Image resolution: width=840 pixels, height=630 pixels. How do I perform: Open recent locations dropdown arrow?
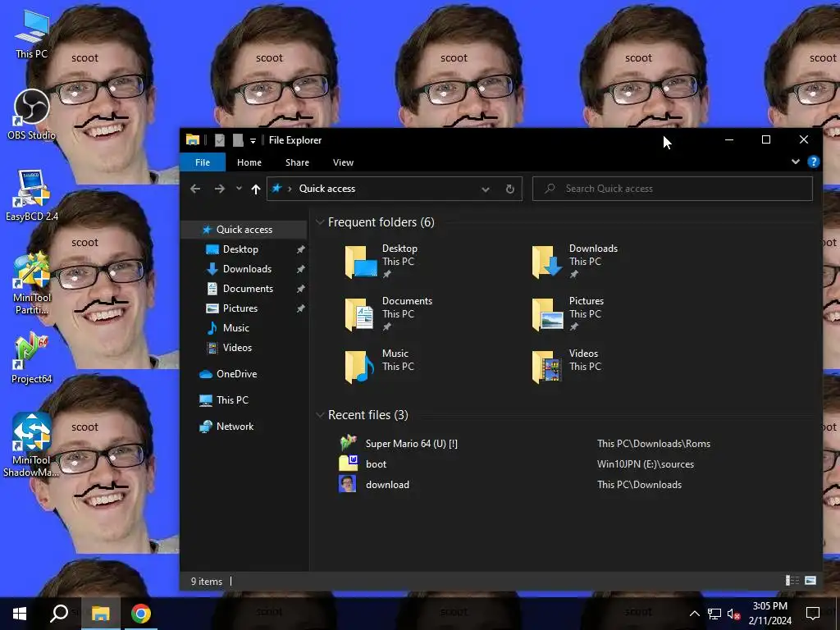239,189
